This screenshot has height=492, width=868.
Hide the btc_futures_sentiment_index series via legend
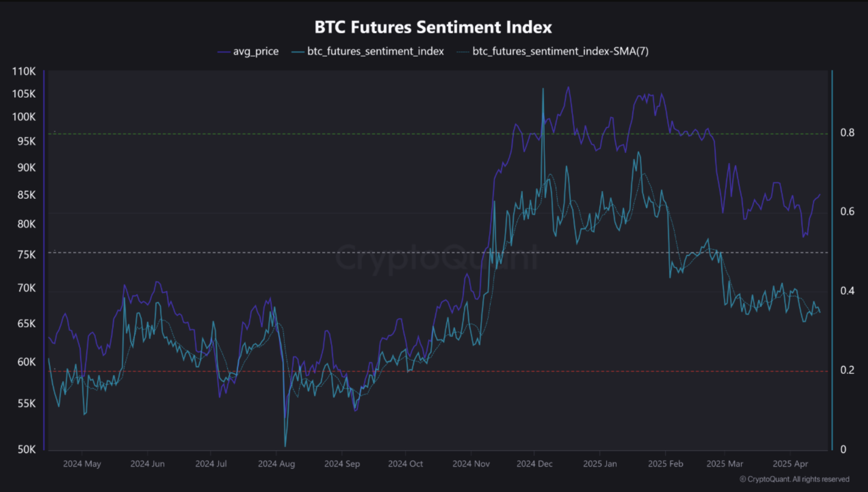[x=375, y=52]
